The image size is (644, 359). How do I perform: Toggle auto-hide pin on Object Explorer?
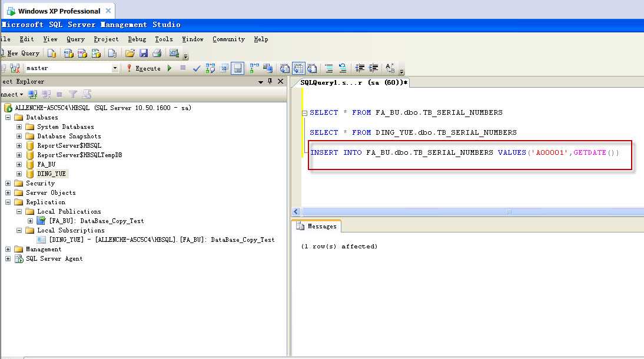[x=270, y=81]
